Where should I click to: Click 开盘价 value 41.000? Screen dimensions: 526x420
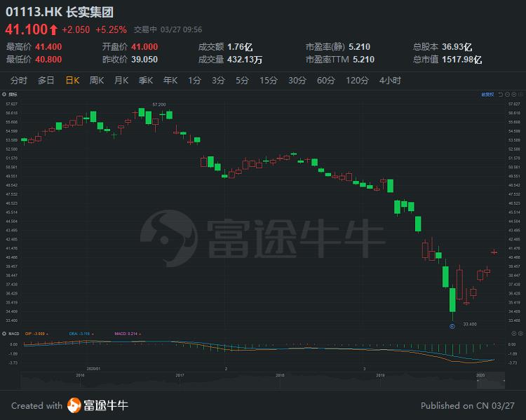click(144, 47)
